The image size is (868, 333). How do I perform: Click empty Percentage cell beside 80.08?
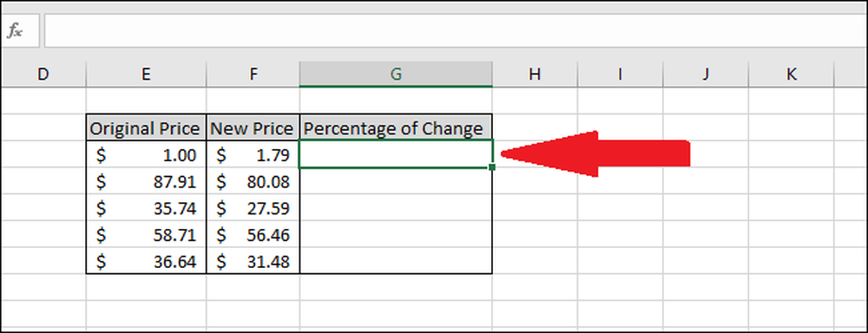[396, 181]
